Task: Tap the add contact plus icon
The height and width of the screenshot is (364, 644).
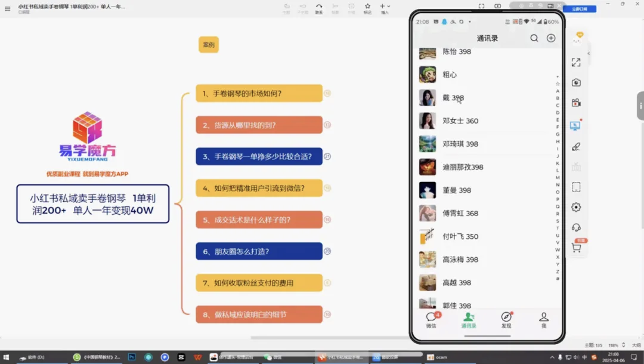Action: tap(551, 38)
